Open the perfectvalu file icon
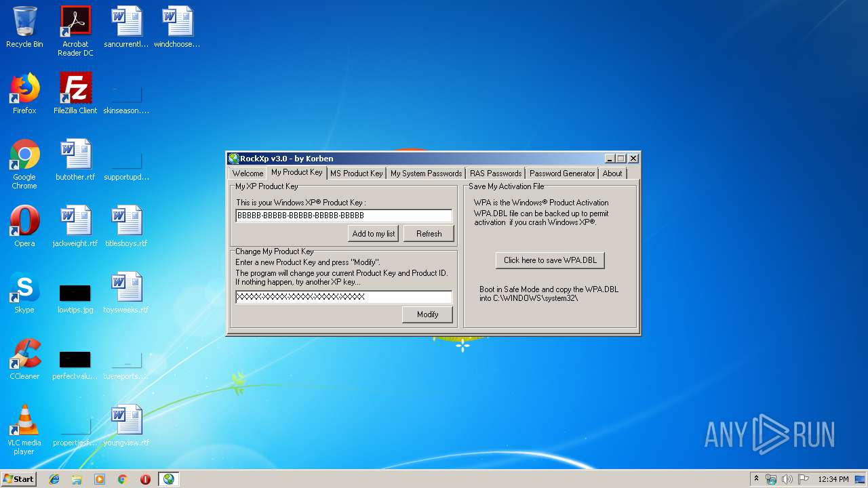This screenshot has width=868, height=488. click(x=75, y=365)
